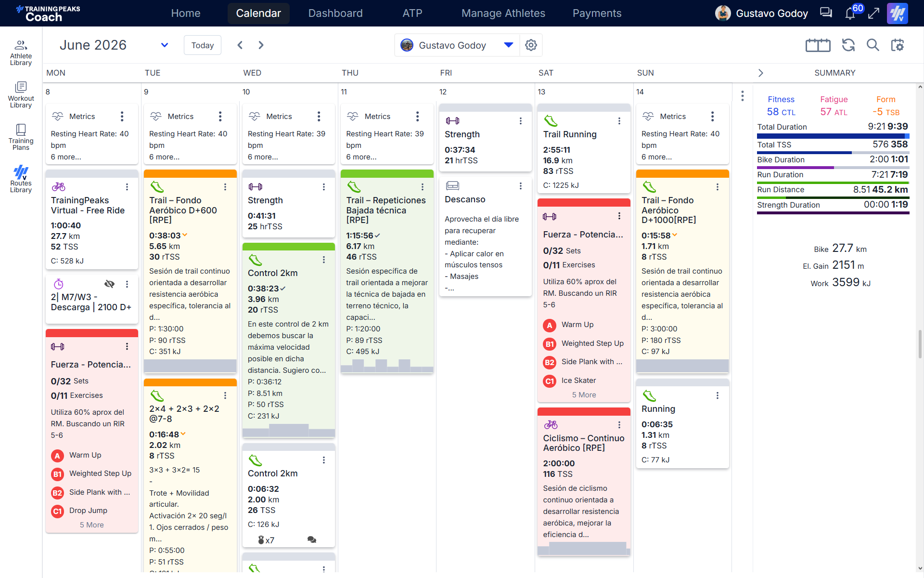Open Manage Athletes tab
This screenshot has width=924, height=578.
click(503, 13)
